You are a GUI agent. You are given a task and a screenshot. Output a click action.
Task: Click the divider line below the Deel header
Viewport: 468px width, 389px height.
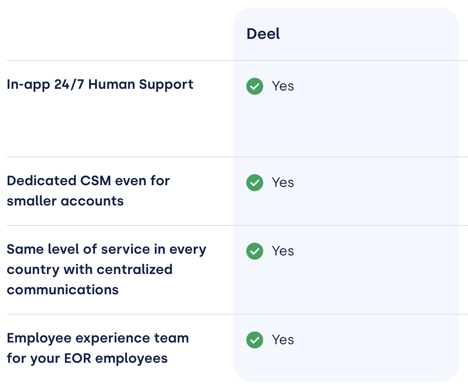coord(237,61)
